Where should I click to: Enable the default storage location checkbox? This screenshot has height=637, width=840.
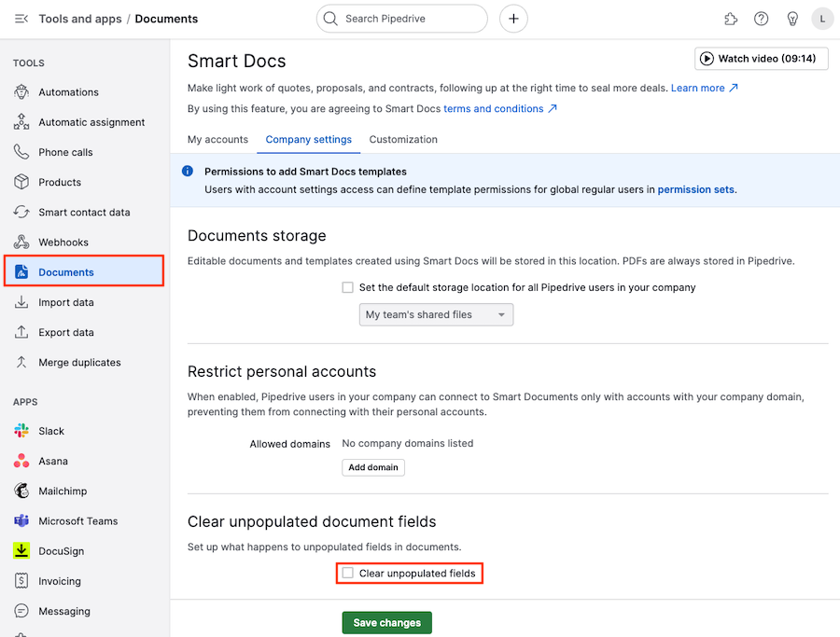[x=347, y=288]
